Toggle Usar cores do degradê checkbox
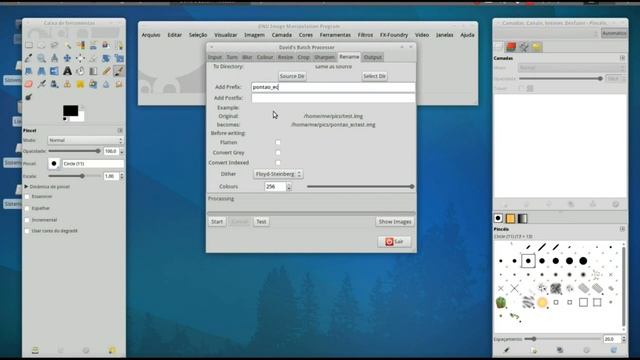This screenshot has width=640, height=360. coord(27,231)
